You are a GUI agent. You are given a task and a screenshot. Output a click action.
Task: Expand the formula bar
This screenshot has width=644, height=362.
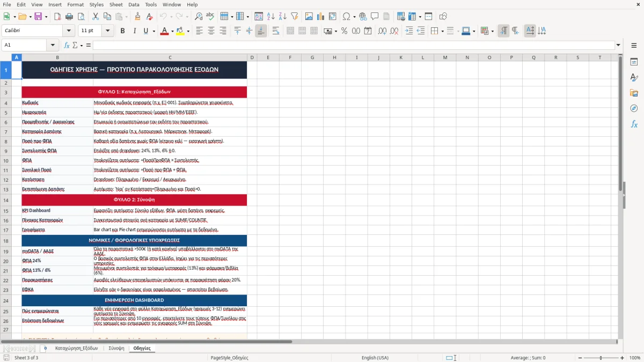click(x=619, y=45)
